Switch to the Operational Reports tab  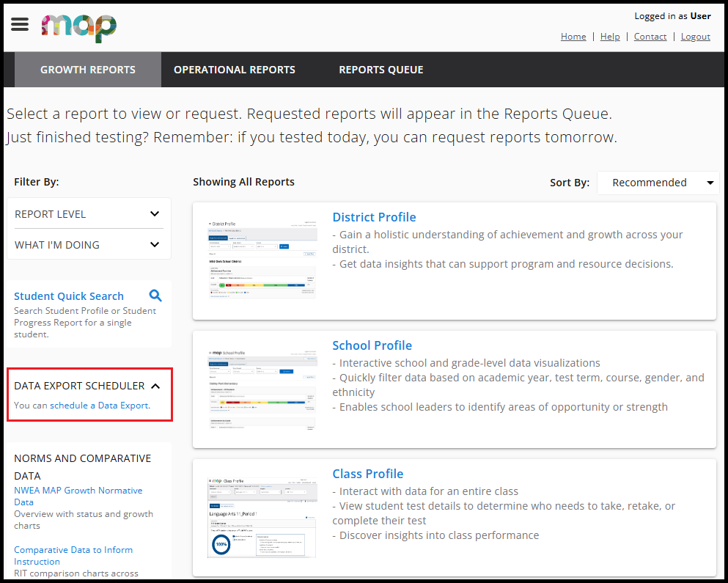point(235,70)
